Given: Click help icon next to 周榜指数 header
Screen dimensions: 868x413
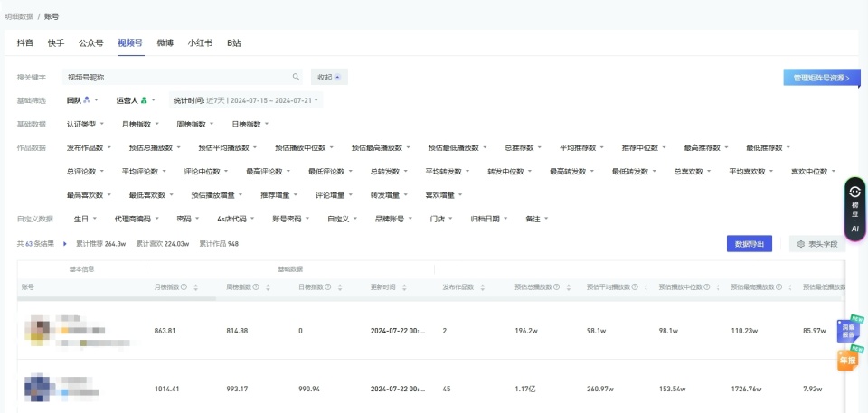Looking at the screenshot, I should (256, 287).
